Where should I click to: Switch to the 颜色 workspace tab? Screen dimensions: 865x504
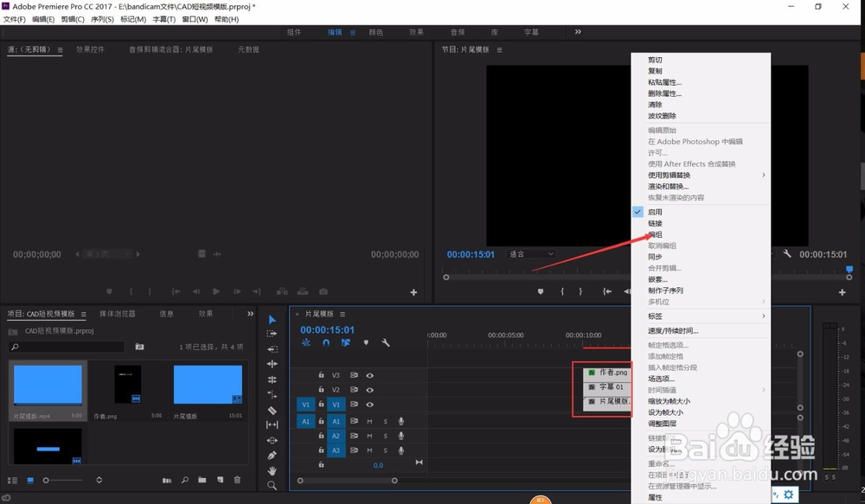(x=375, y=31)
